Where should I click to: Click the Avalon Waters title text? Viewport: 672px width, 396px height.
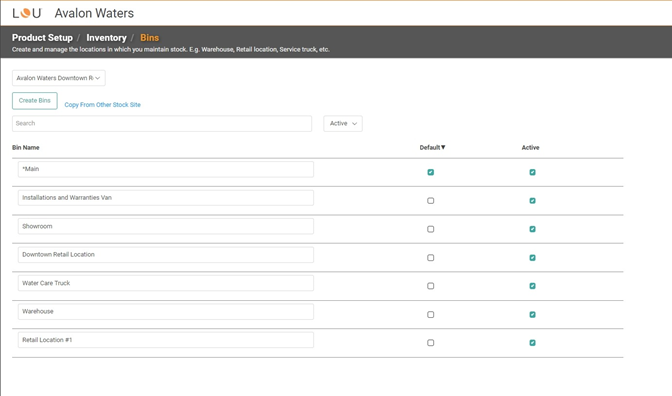[x=94, y=13]
